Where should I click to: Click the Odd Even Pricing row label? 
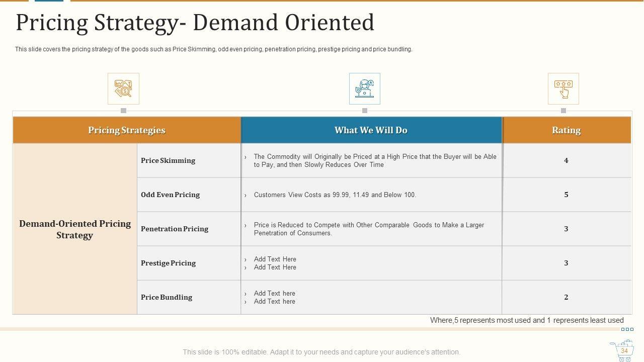[171, 195]
